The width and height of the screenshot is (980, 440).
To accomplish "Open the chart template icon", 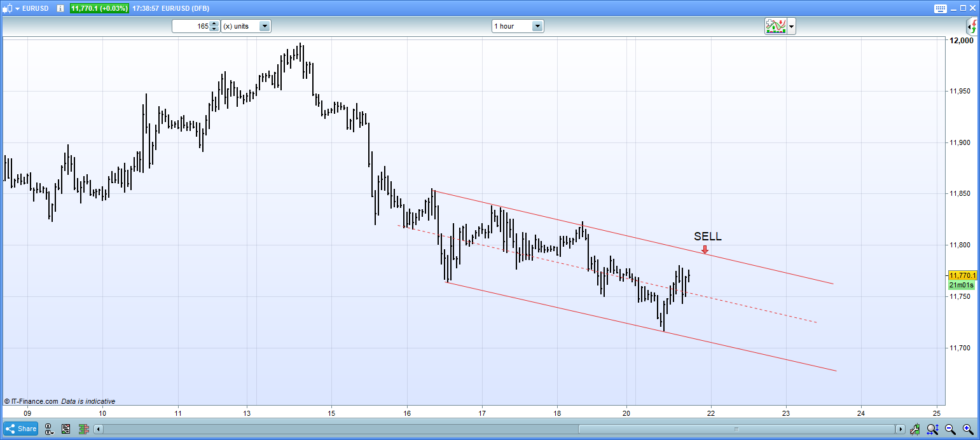I will pyautogui.click(x=66, y=429).
